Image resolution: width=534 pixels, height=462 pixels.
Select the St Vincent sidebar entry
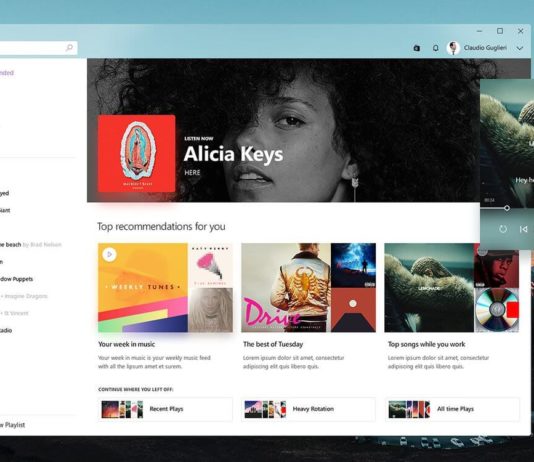click(14, 313)
